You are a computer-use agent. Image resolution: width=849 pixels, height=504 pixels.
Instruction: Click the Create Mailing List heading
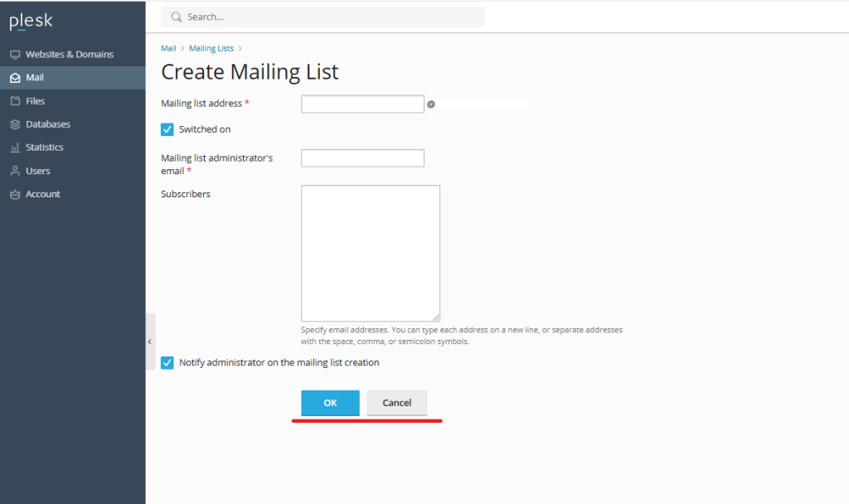click(x=250, y=72)
